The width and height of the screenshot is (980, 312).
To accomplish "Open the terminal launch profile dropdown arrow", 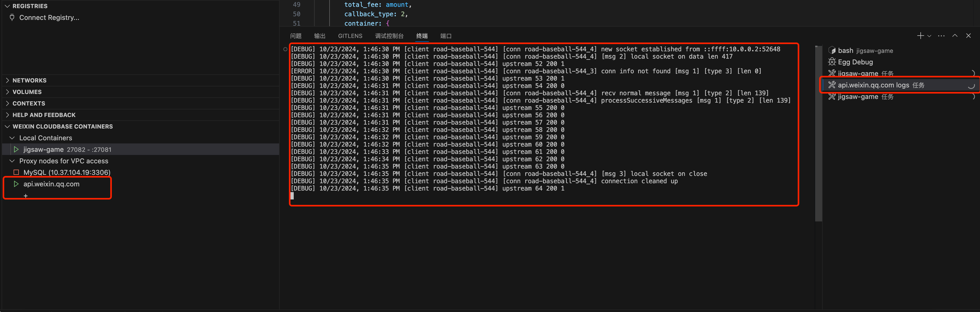I will tap(929, 36).
